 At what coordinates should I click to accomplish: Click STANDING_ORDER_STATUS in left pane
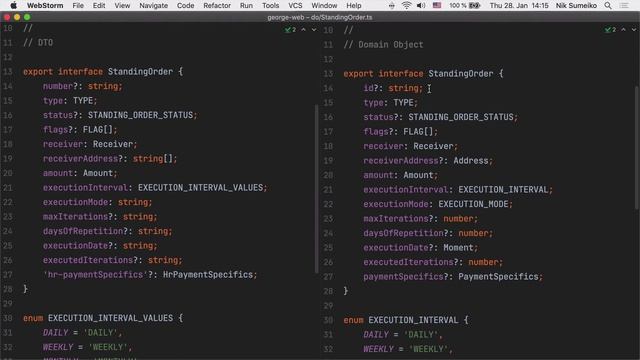(x=140, y=115)
